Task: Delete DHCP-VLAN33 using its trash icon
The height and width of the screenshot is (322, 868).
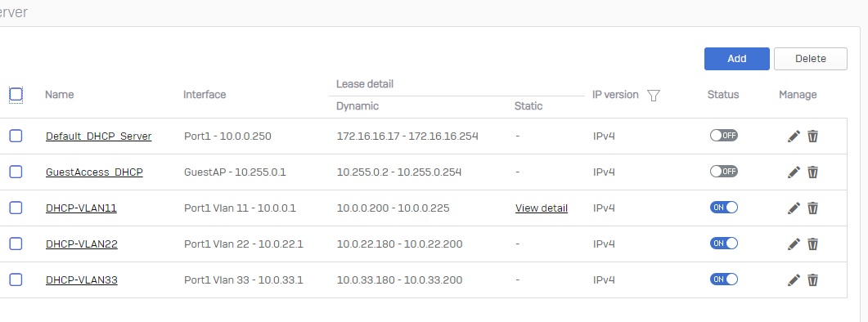Action: pyautogui.click(x=812, y=280)
